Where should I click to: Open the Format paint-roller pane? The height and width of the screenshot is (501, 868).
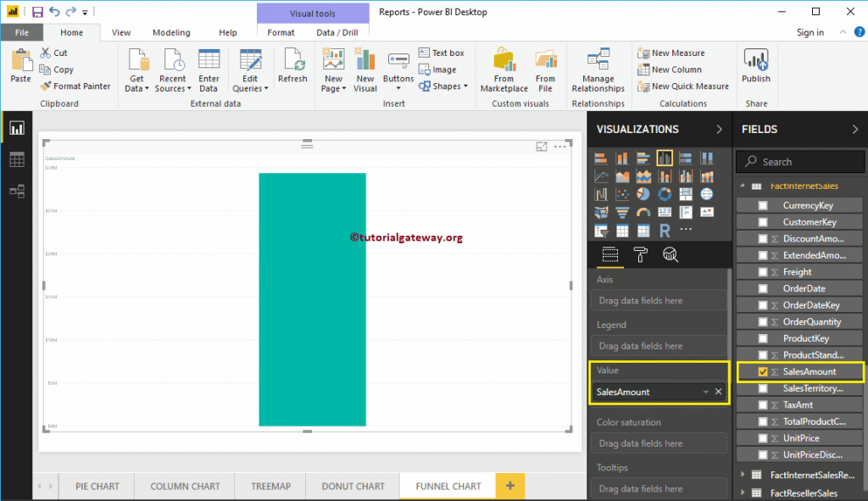pos(641,254)
